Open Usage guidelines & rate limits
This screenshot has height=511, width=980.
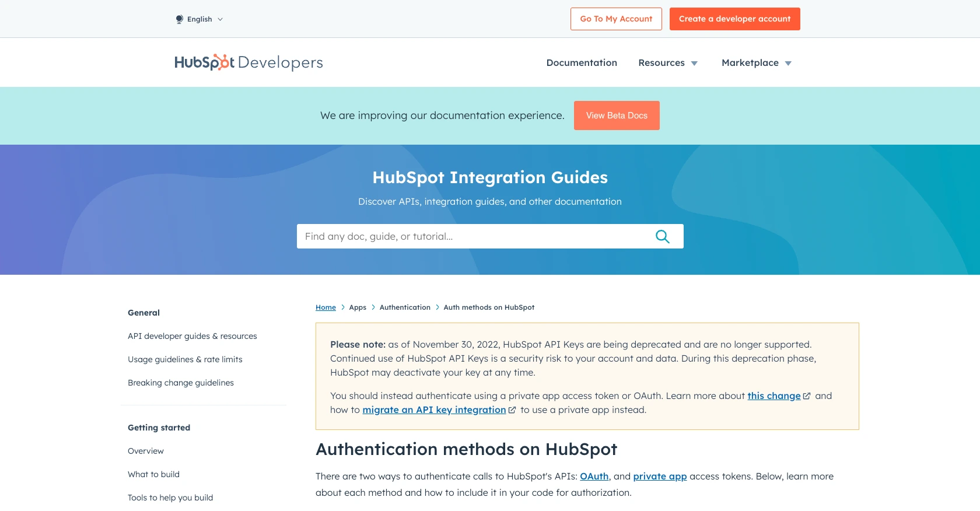pyautogui.click(x=185, y=359)
